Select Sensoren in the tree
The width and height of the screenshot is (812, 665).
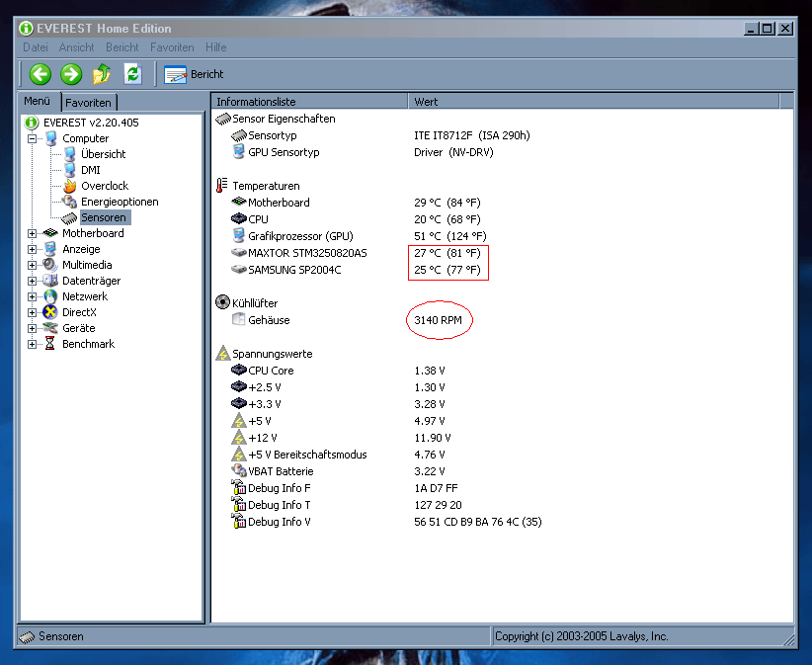104,217
